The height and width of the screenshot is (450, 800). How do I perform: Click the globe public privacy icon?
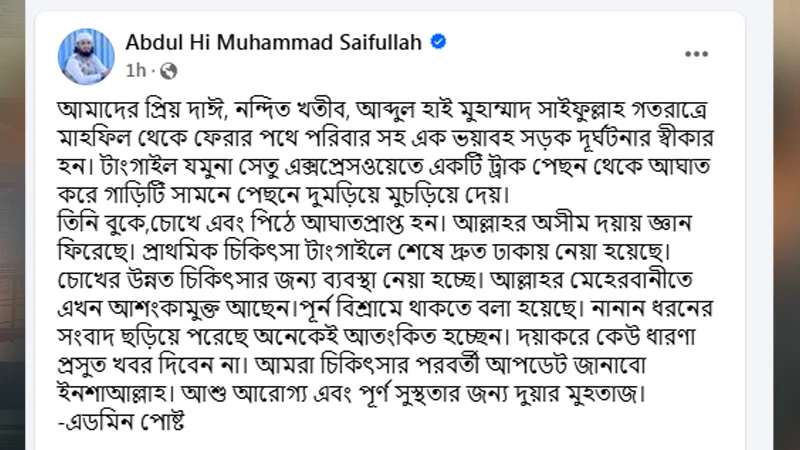point(168,71)
